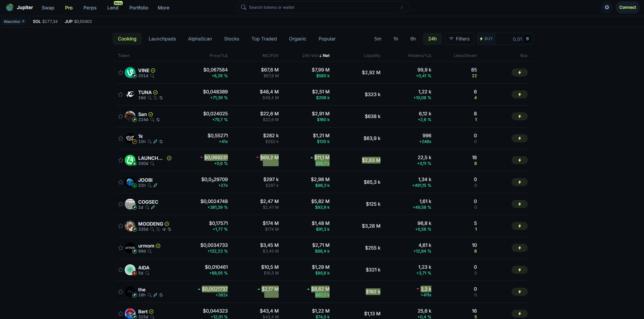Click the search magnifier next to VINE
The height and width of the screenshot is (319, 644).
pyautogui.click(x=152, y=76)
